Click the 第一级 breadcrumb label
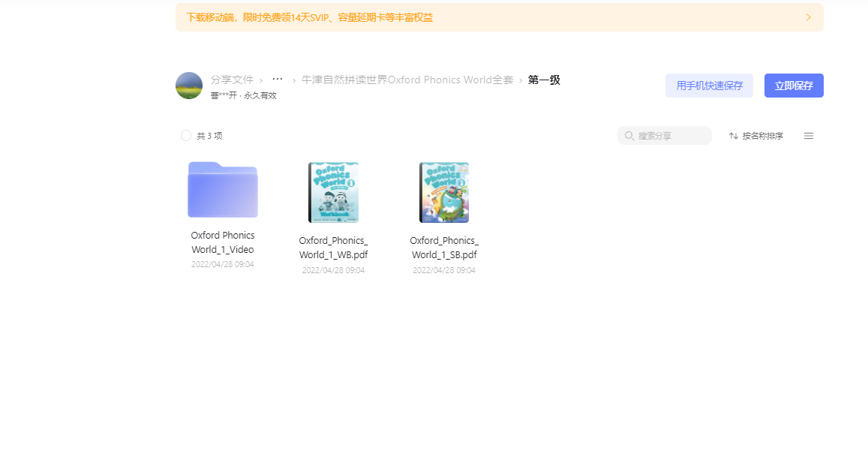This screenshot has height=460, width=868. [x=543, y=80]
